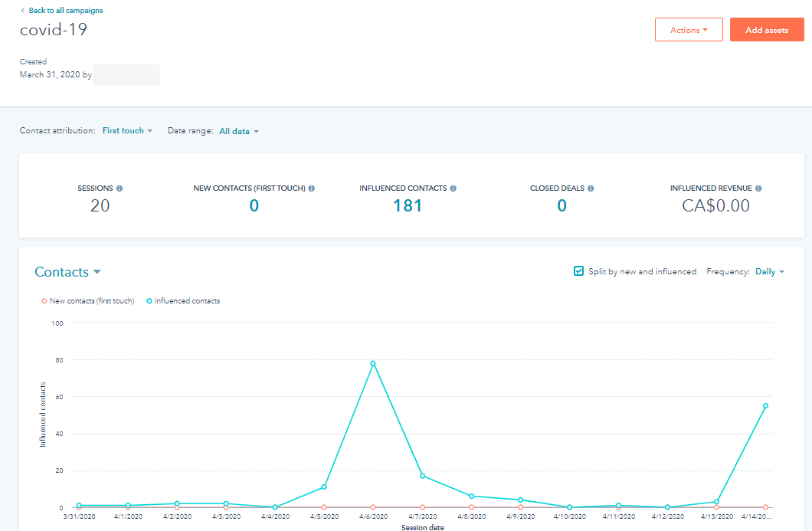Select the influenced contacts point on 4/5/2020
Image resolution: width=812 pixels, height=531 pixels.
coord(324,487)
